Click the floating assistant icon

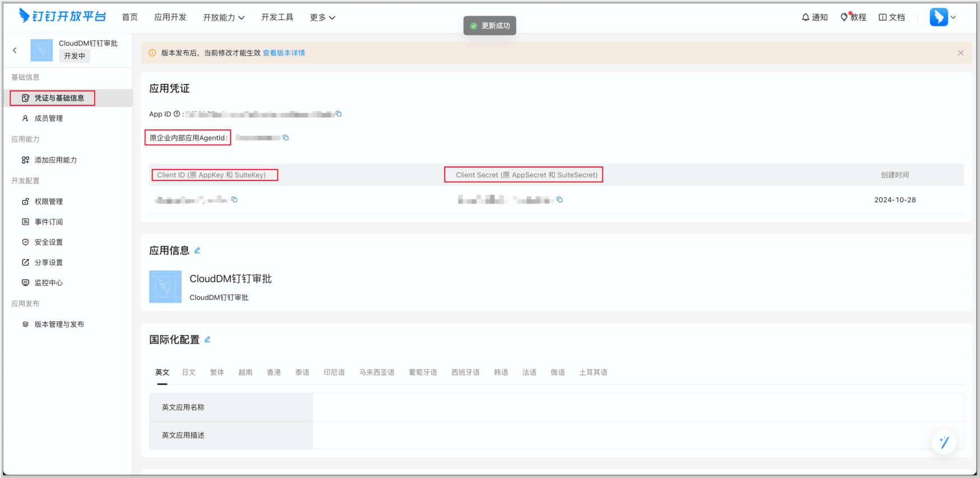[x=944, y=442]
